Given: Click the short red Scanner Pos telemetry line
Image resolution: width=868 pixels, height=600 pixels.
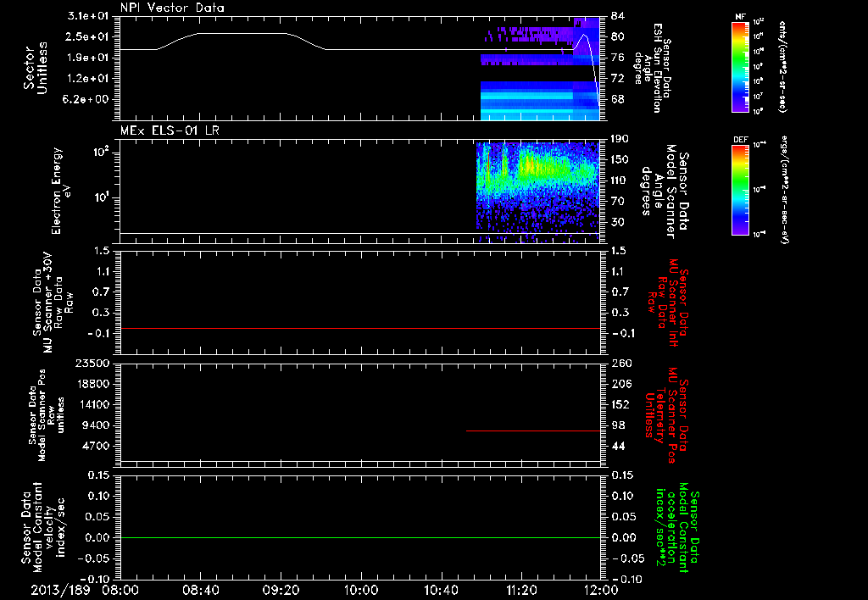Looking at the screenshot, I should pyautogui.click(x=532, y=431).
